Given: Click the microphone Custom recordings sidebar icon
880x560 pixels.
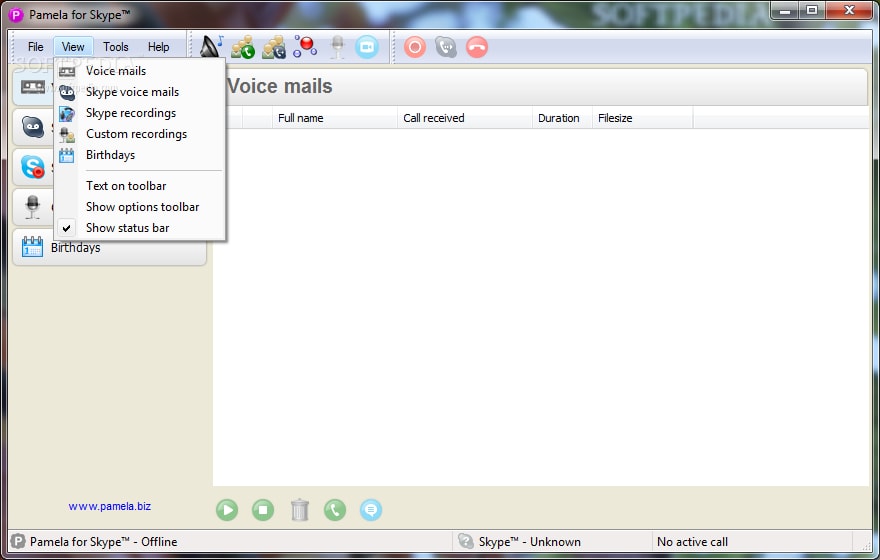Looking at the screenshot, I should point(33,207).
